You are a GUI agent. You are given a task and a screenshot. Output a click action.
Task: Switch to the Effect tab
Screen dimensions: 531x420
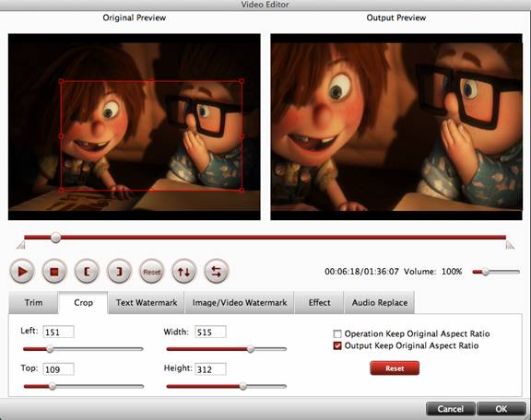(319, 302)
